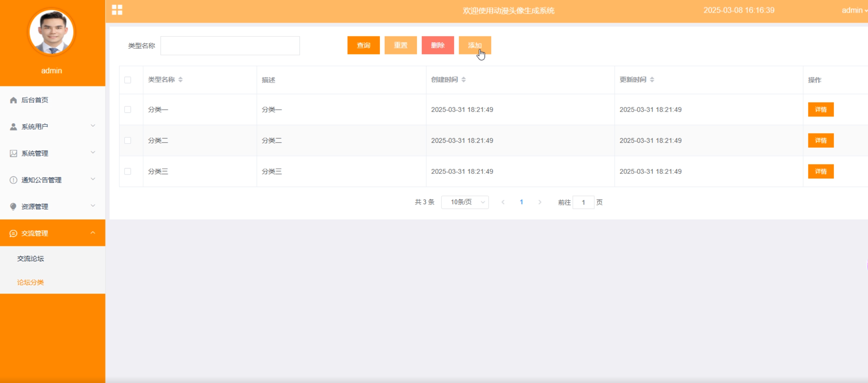Click the bulb icon beside 资源管理
The width and height of the screenshot is (868, 383).
tap(14, 207)
